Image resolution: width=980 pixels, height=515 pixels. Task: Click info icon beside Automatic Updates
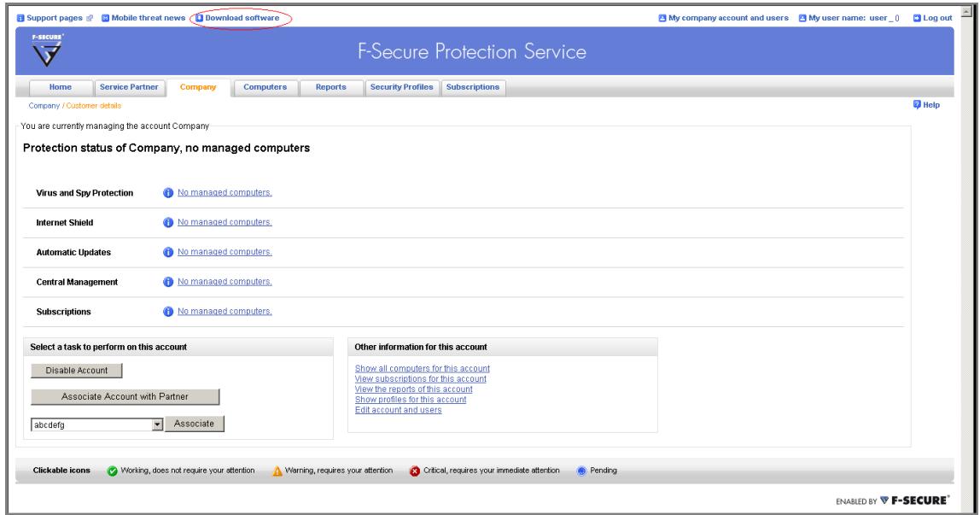[x=168, y=253]
